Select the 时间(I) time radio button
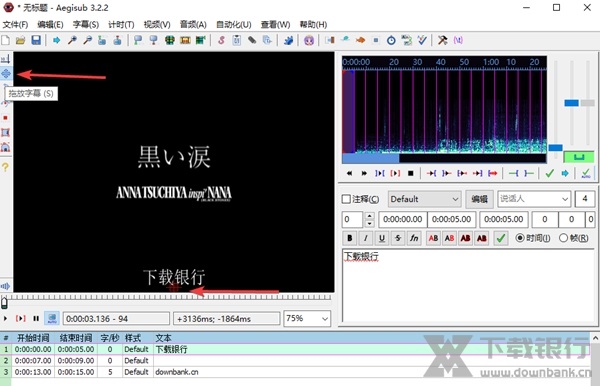 (x=520, y=238)
